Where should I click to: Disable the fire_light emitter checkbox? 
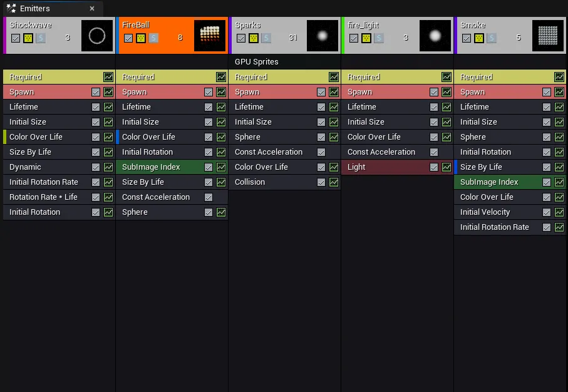tap(354, 38)
